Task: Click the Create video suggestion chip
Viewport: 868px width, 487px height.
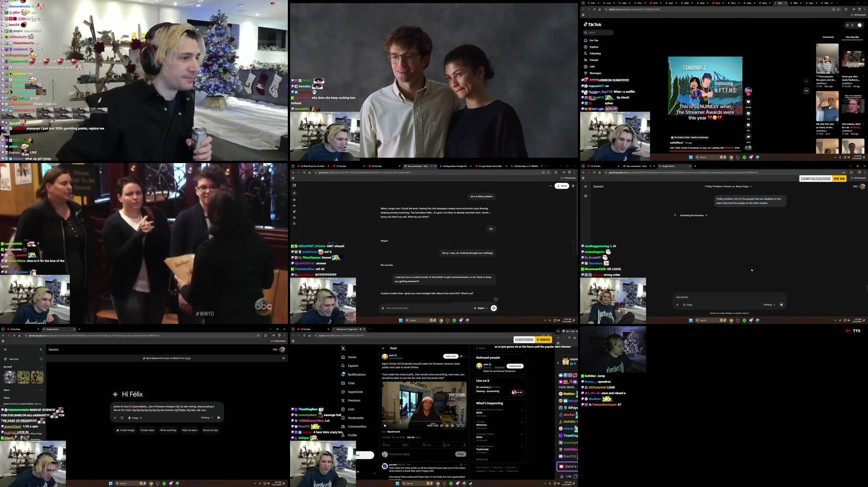Action: point(147,430)
